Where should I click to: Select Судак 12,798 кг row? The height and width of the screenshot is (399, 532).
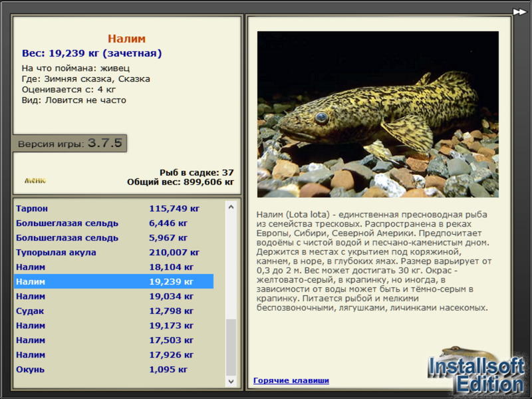pos(114,311)
